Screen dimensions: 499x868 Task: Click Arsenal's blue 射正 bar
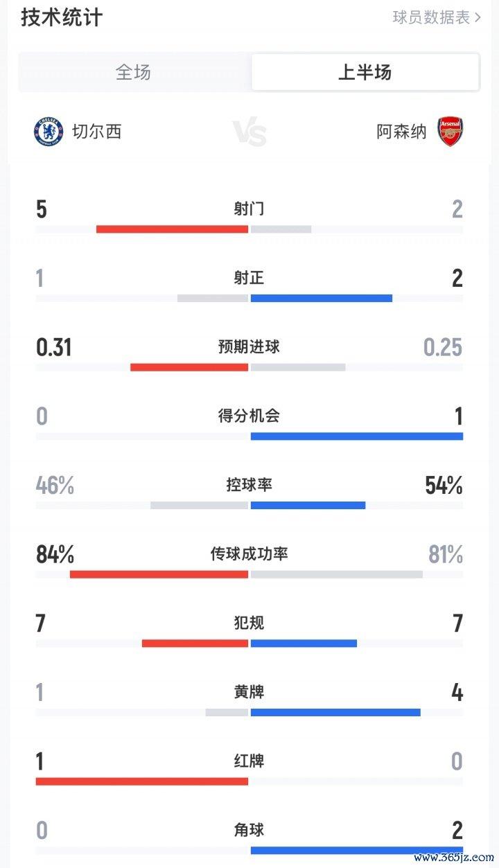(x=322, y=299)
